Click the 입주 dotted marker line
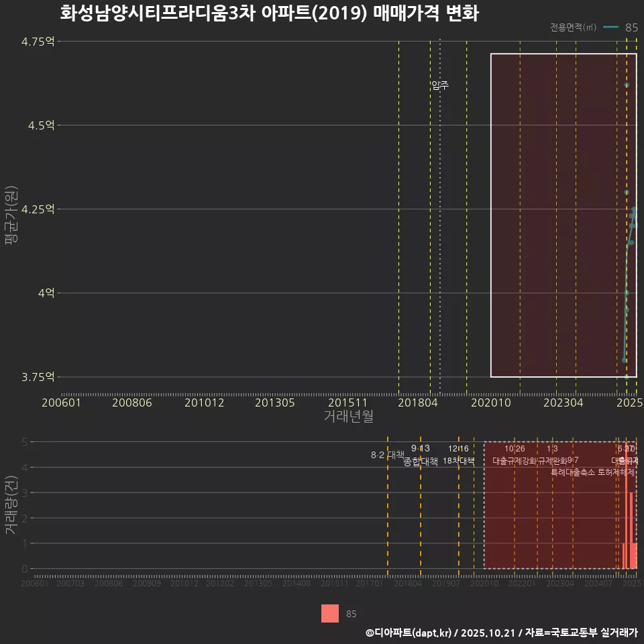 coord(440,86)
